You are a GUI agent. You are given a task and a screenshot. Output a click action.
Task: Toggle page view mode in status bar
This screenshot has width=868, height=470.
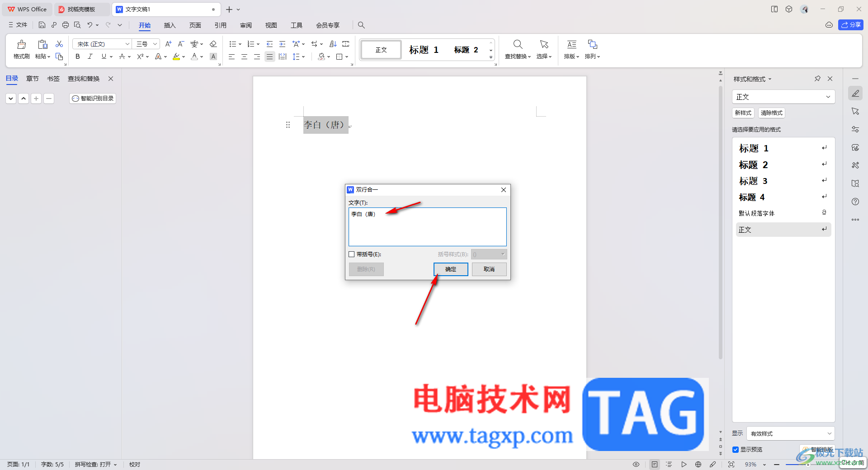(x=655, y=464)
